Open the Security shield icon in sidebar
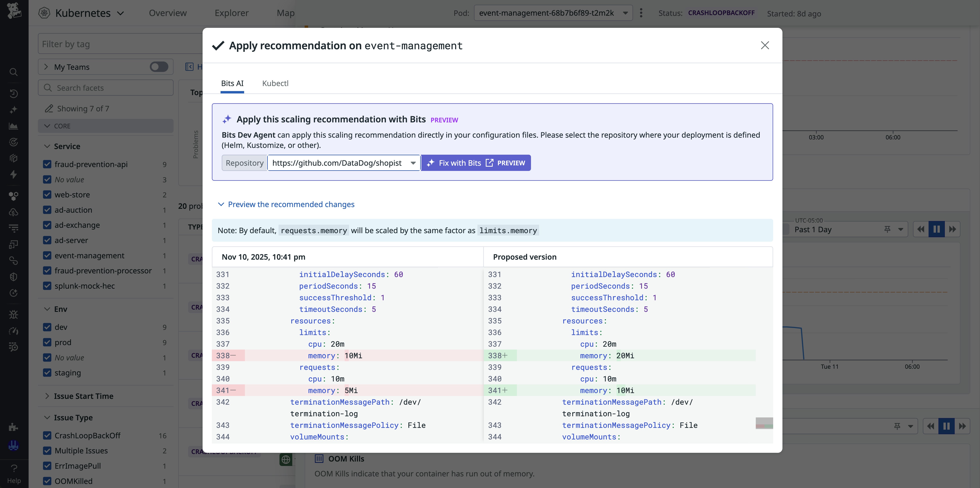 pyautogui.click(x=13, y=277)
